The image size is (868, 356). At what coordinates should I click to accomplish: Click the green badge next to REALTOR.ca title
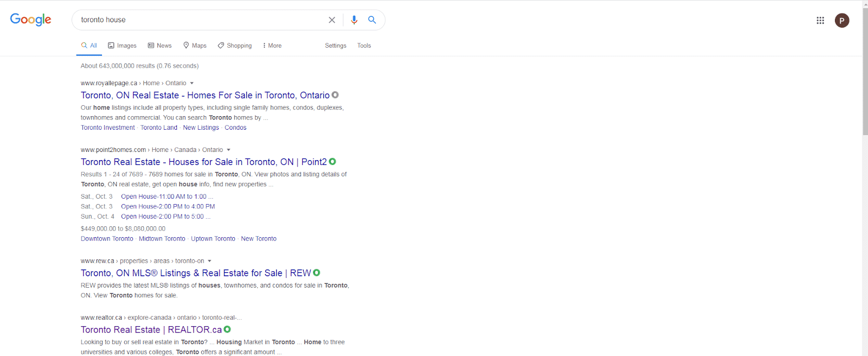227,329
